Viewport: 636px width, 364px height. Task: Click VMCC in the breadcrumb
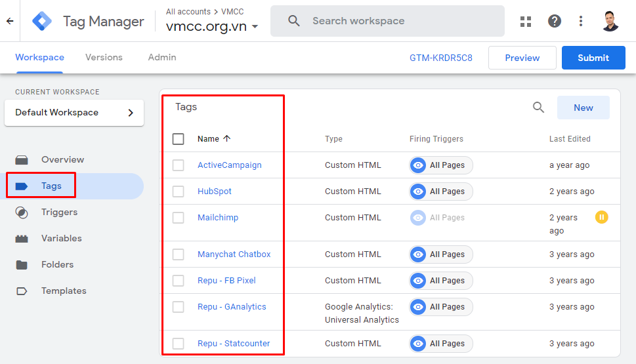coord(232,12)
